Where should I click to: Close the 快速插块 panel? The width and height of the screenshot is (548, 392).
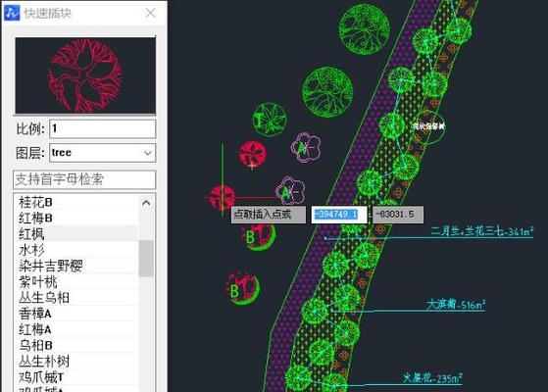click(x=151, y=13)
